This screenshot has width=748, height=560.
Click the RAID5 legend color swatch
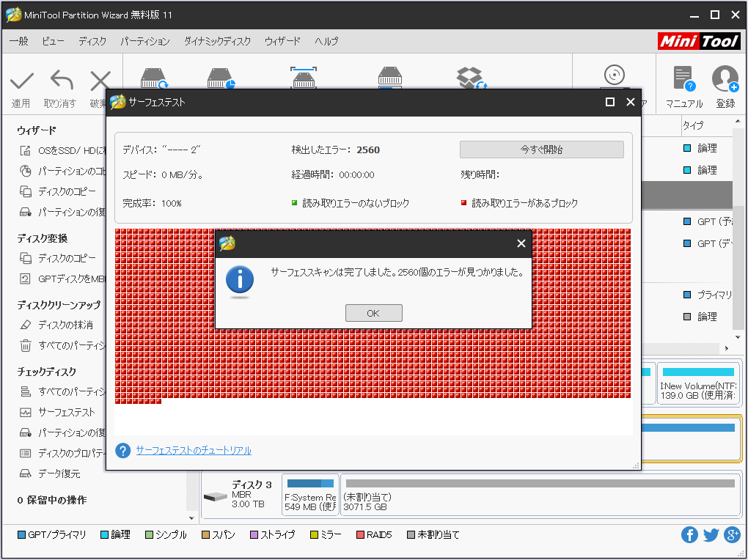pos(359,534)
